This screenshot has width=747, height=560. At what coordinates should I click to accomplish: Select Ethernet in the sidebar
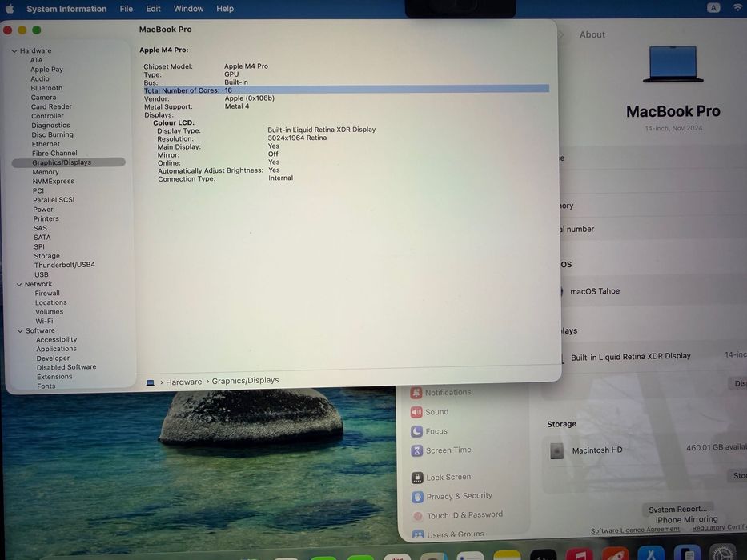click(46, 144)
